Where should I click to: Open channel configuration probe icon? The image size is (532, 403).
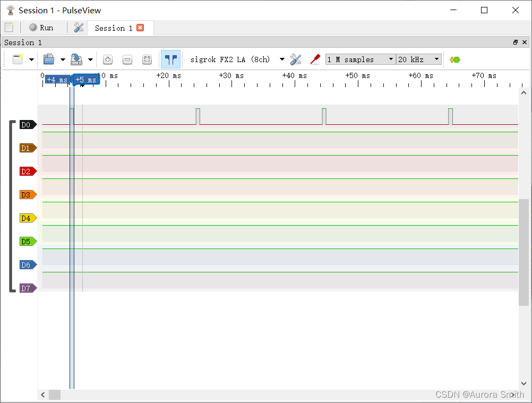315,59
